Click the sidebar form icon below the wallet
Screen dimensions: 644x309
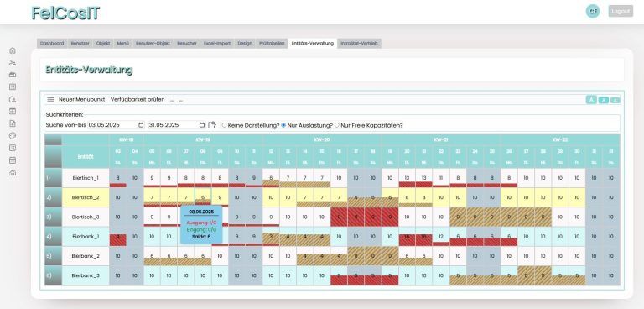[13, 86]
